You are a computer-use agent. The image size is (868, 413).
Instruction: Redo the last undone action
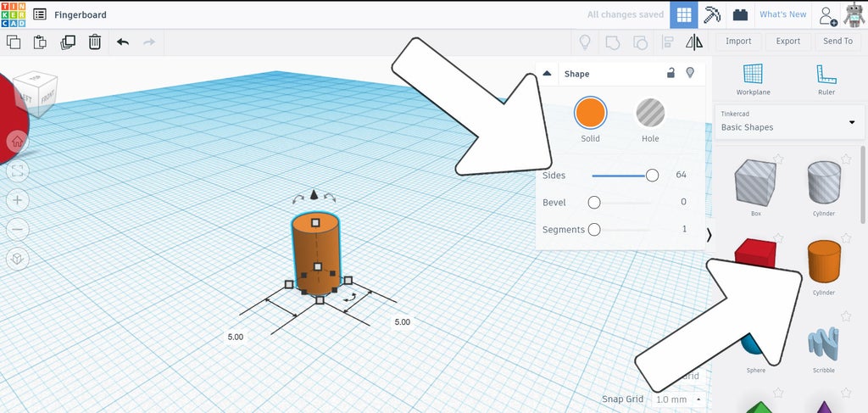(x=149, y=42)
